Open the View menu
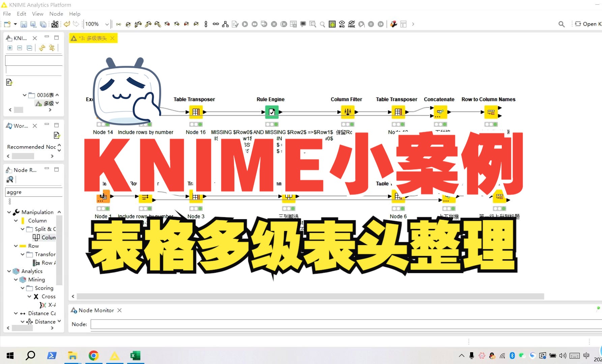602x364 pixels. (37, 14)
